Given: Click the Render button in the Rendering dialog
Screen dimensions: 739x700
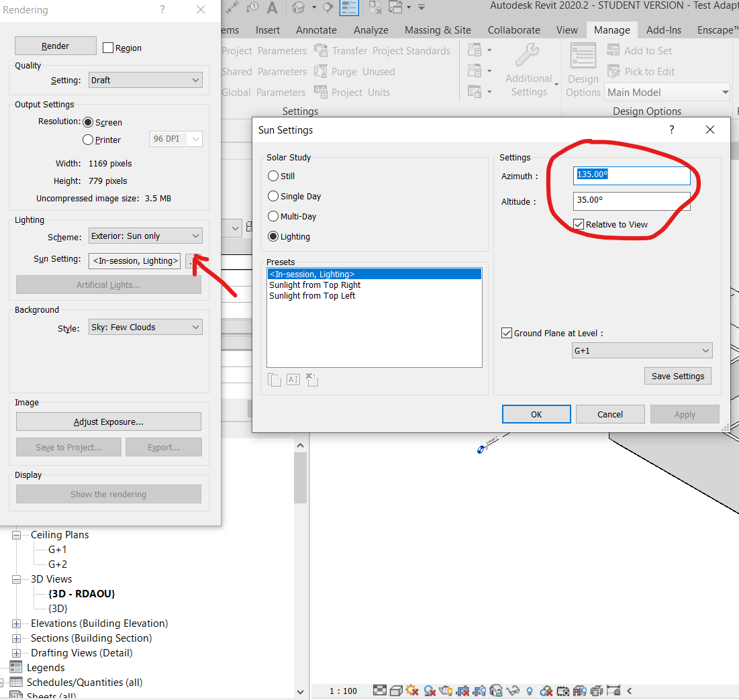Looking at the screenshot, I should point(55,45).
